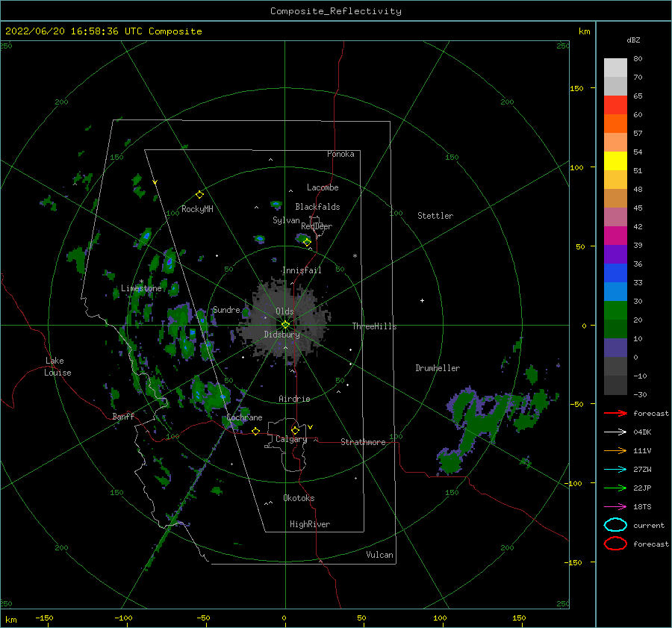This screenshot has height=628, width=672.
Task: Click the Didsbury label
Action: pos(281,335)
